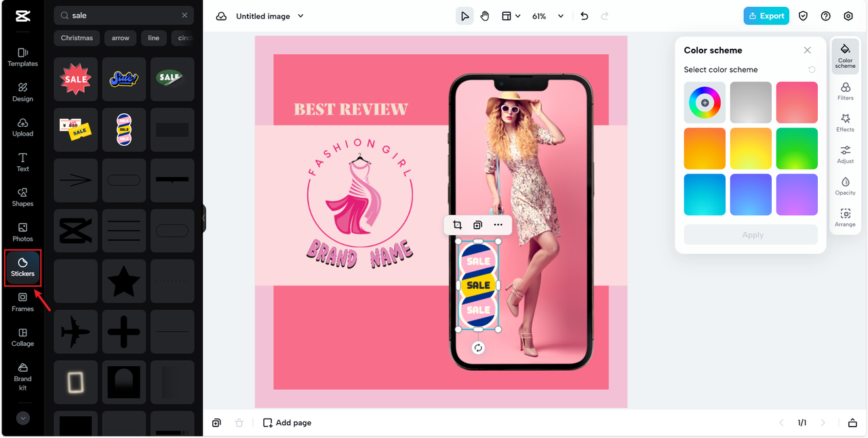Redo the last action
Screen dimensions: 868x438
[605, 16]
